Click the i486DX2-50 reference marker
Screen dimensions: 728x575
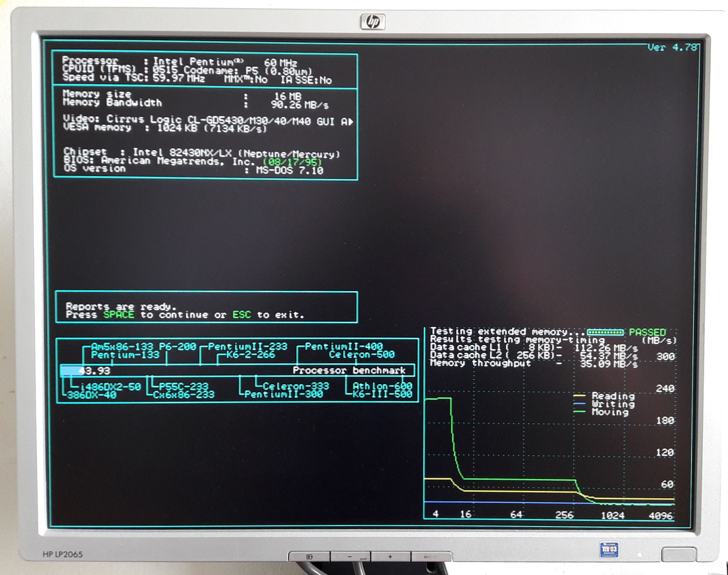110,387
